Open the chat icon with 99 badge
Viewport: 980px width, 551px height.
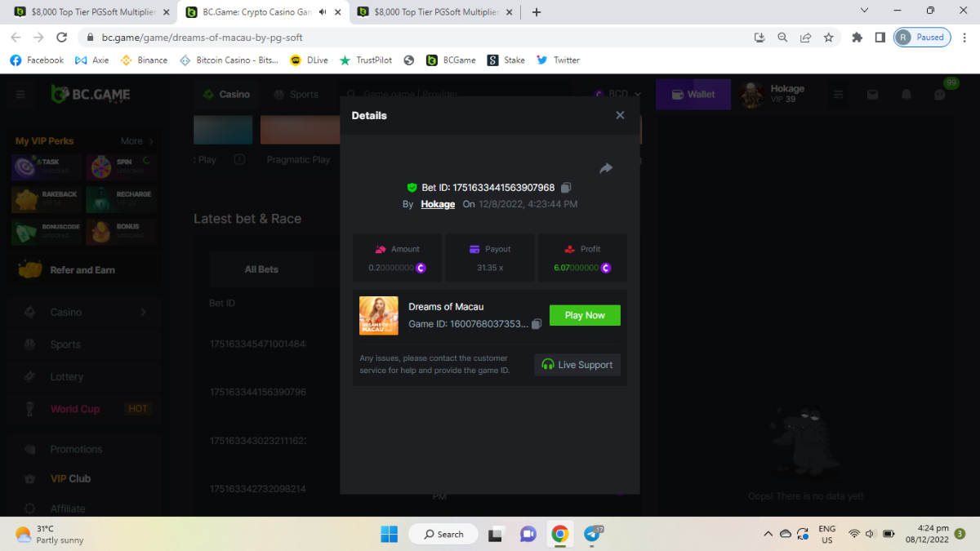point(940,95)
